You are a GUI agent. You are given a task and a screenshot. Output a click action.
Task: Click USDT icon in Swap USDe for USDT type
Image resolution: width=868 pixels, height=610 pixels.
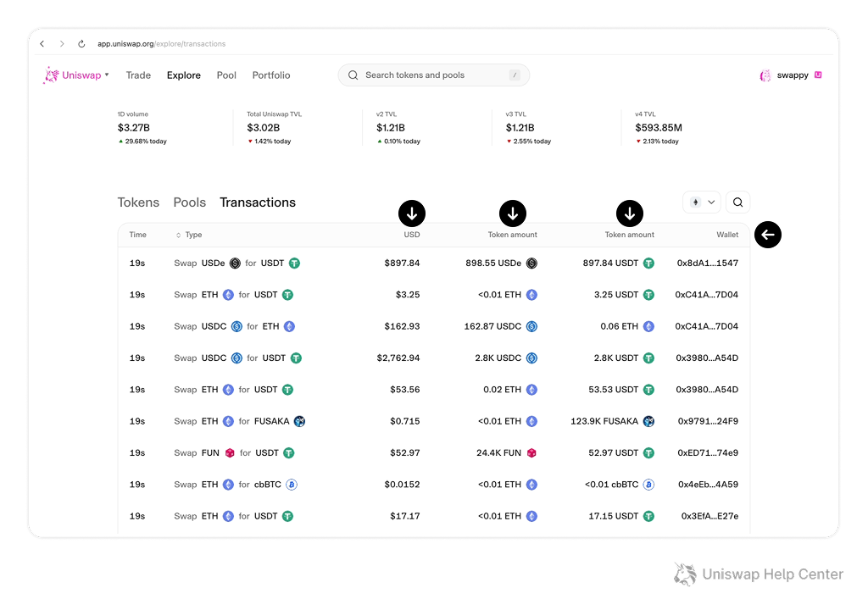(294, 263)
